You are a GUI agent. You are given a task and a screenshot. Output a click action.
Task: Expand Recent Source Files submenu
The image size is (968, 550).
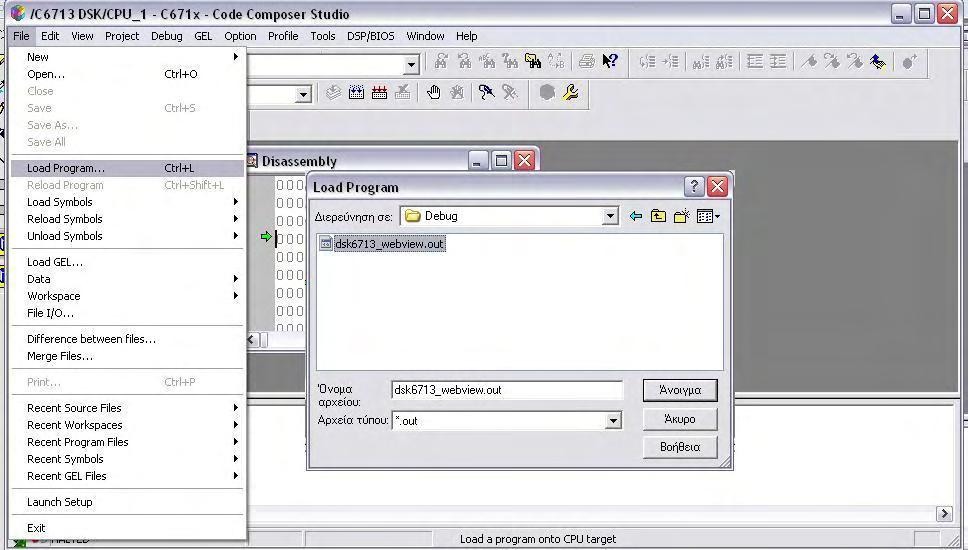[127, 408]
